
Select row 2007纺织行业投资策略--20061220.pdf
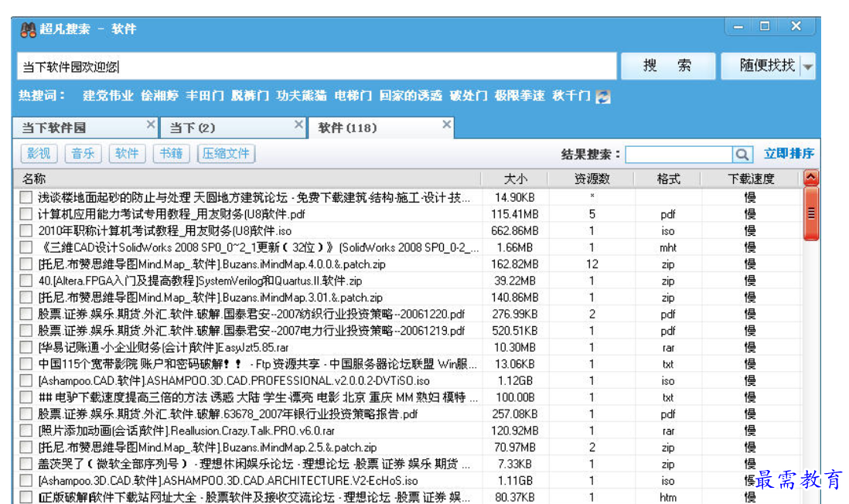408,315
